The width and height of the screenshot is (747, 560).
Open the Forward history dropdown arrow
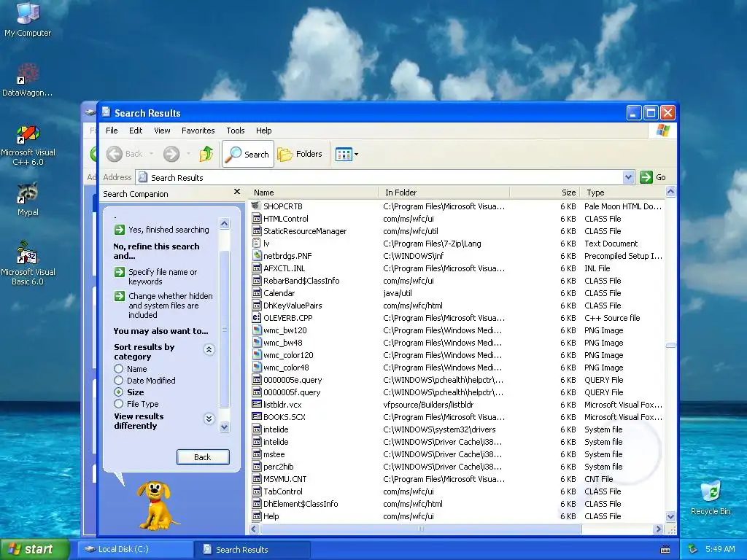188,154
